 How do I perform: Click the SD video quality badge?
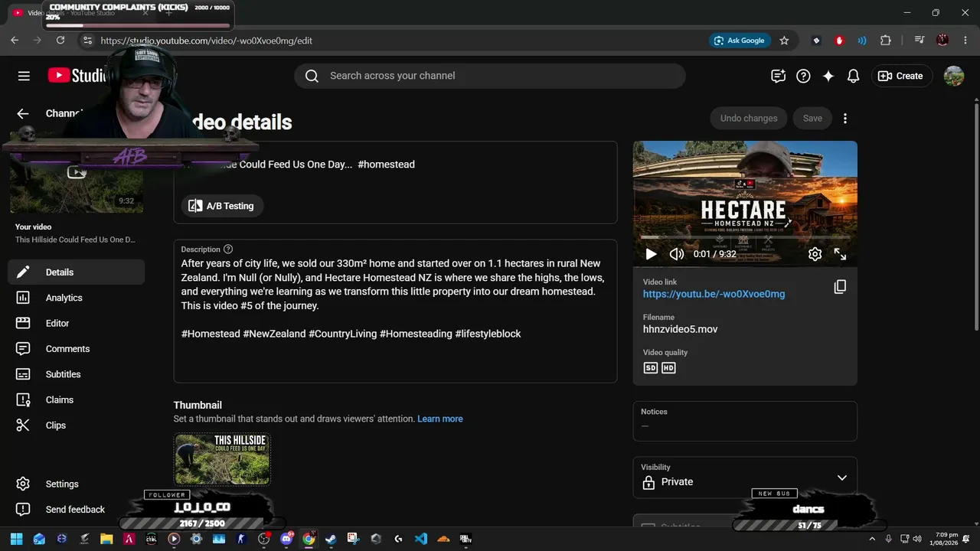(x=651, y=368)
